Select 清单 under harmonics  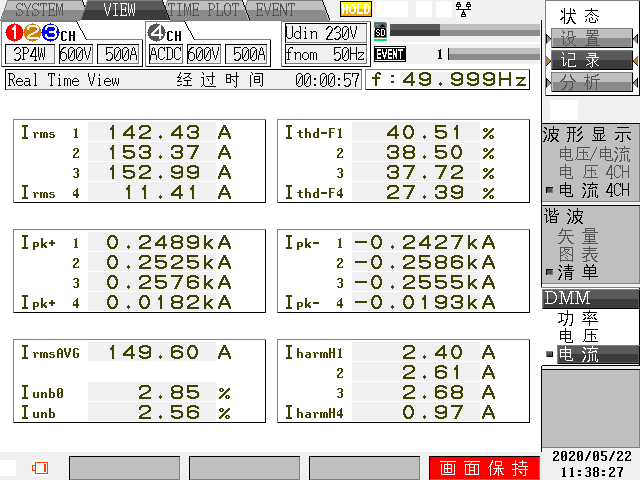click(577, 272)
